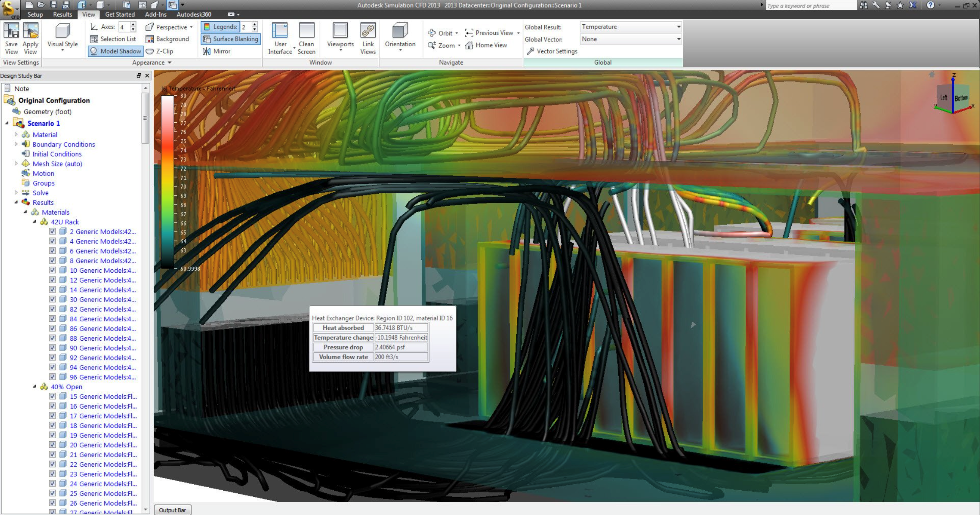Viewport: 980px width, 515px height.
Task: Click the Clean Screen icon
Action: click(x=306, y=31)
